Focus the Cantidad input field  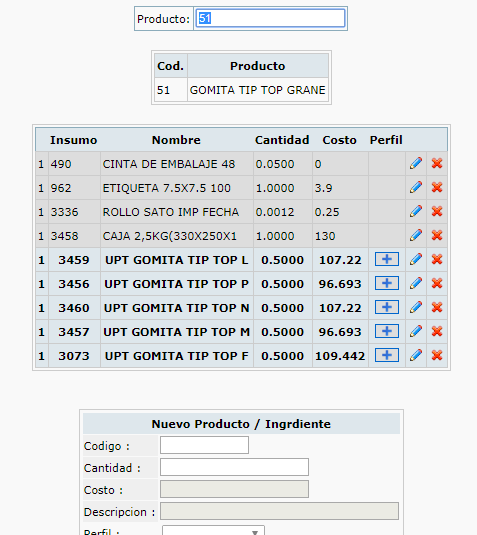coord(234,467)
